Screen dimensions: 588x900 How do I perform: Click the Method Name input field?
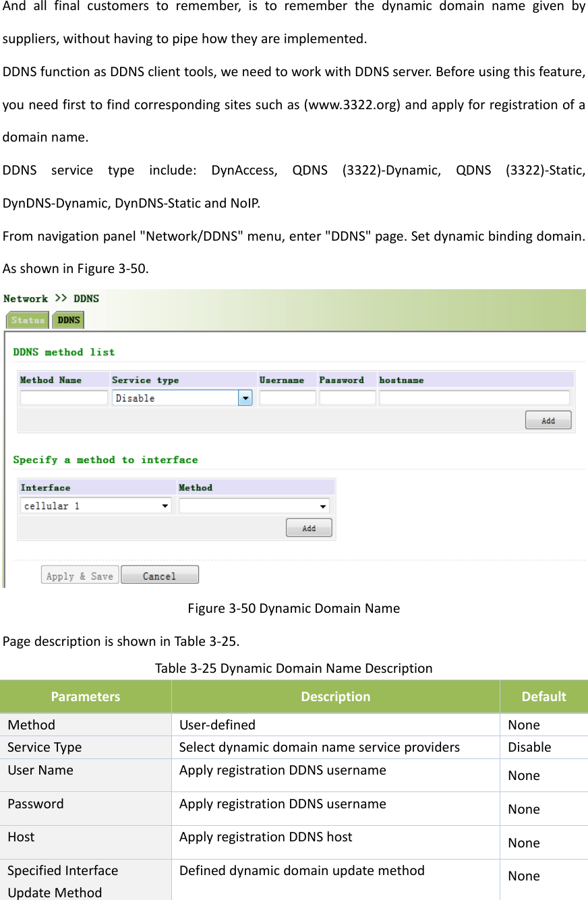point(64,398)
